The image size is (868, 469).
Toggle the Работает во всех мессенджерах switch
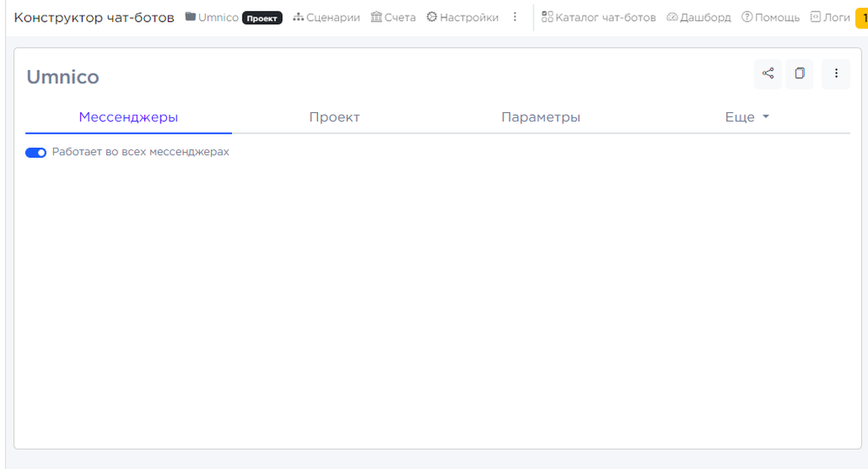coord(36,152)
